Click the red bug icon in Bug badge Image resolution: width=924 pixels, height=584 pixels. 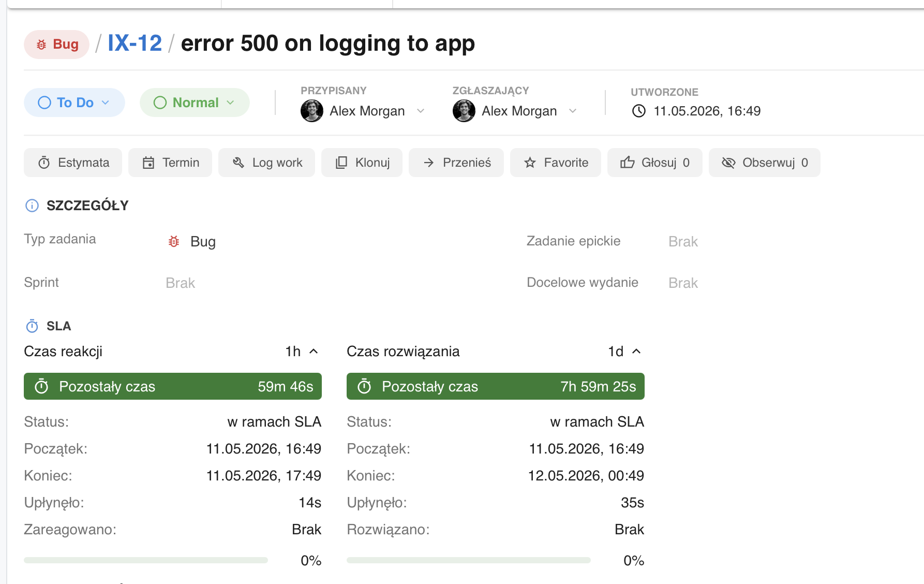pyautogui.click(x=41, y=45)
